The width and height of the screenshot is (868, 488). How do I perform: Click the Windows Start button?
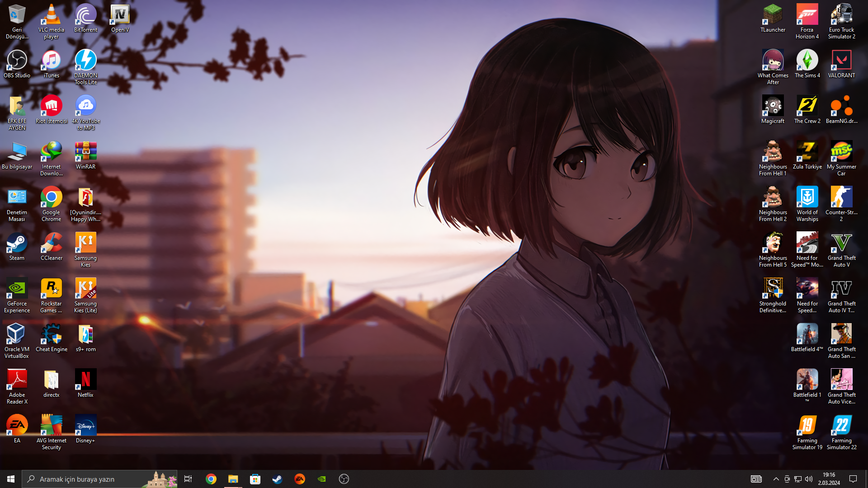(x=11, y=479)
